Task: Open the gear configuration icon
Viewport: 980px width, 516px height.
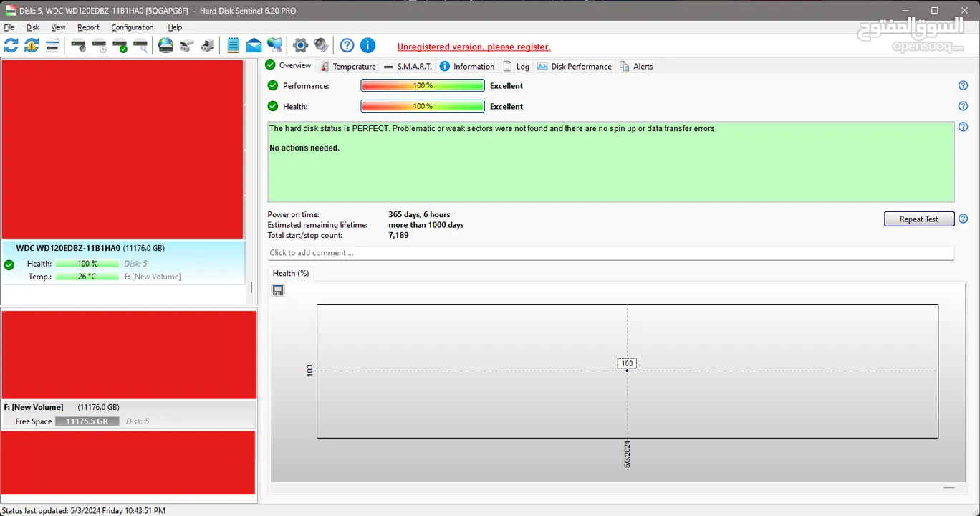Action: 301,46
